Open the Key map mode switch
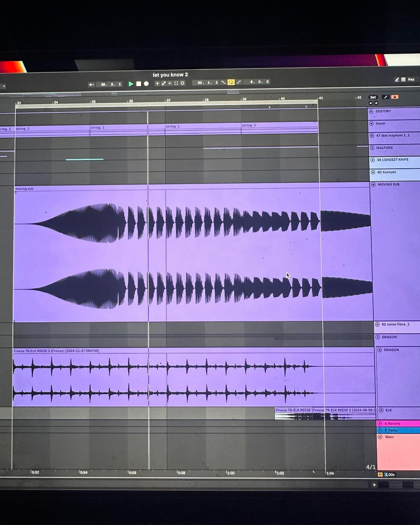 [411, 79]
